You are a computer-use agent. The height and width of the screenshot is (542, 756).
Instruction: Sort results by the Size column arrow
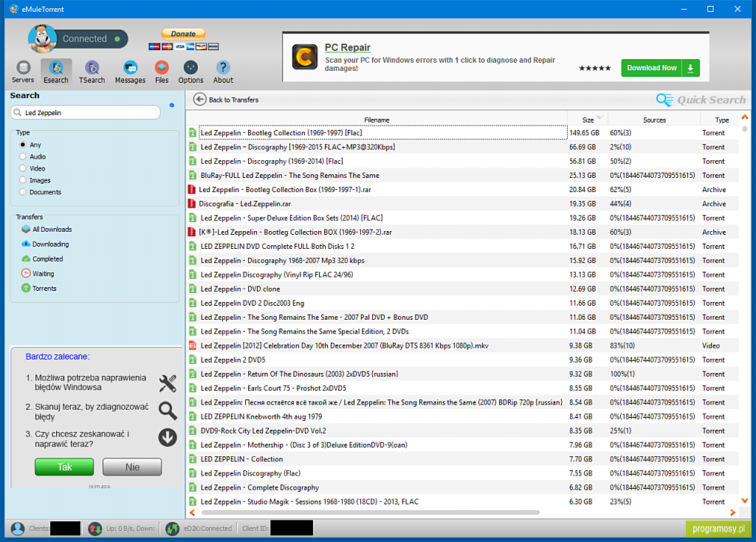(x=599, y=117)
